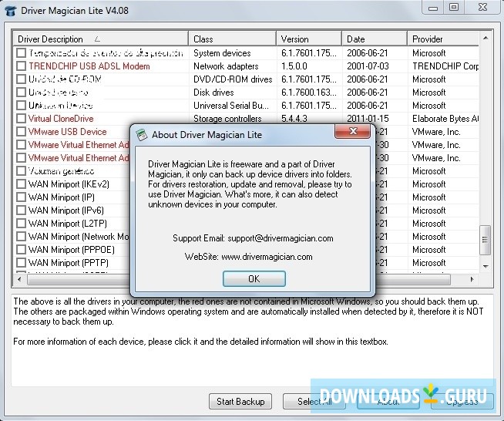Tick the WAN Miniport (IKEv2) checkbox

click(x=22, y=184)
